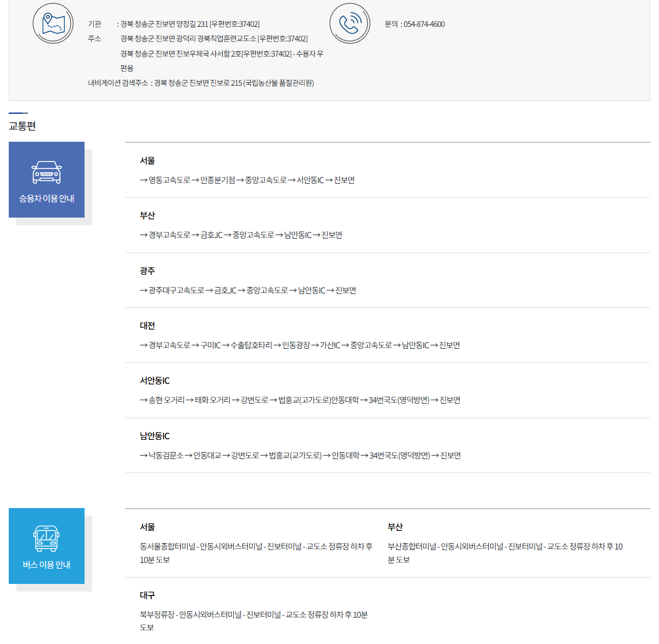Click the 기관 label
This screenshot has width=659, height=644.
click(x=94, y=24)
